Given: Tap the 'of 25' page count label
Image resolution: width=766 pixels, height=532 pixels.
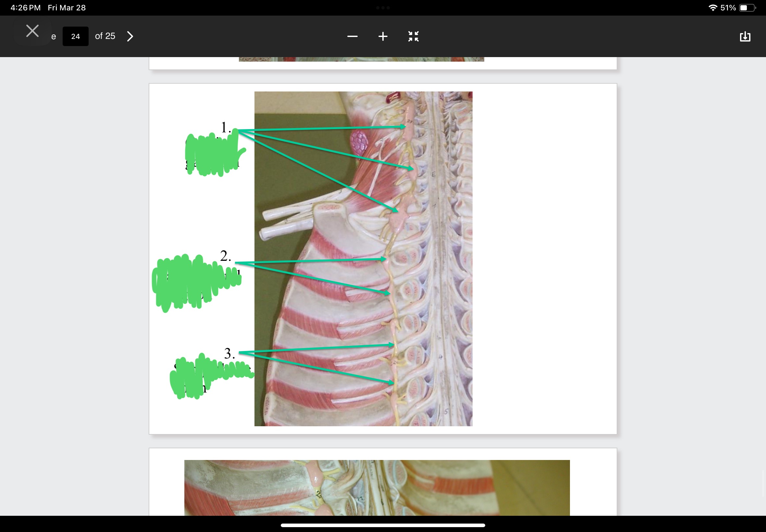Looking at the screenshot, I should [105, 36].
